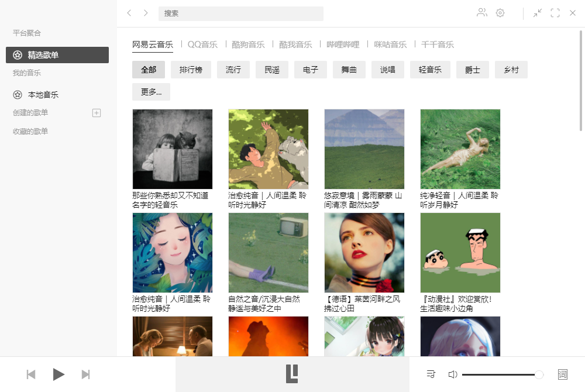Switch to 哔哩哔哩 tab
Viewport: 585px width, 392px height.
tap(343, 44)
